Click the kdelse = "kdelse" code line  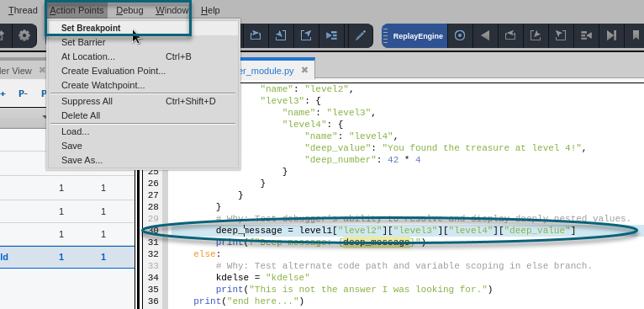tap(263, 277)
